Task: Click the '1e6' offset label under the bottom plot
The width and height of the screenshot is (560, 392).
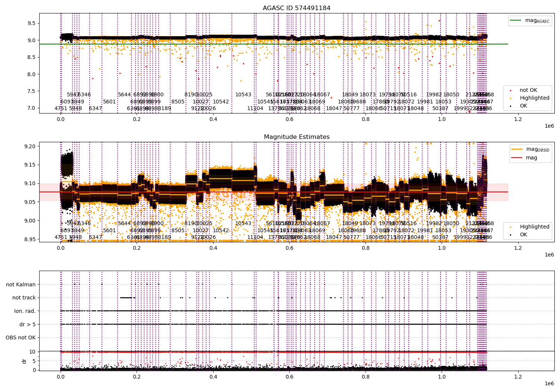Action: point(549,384)
